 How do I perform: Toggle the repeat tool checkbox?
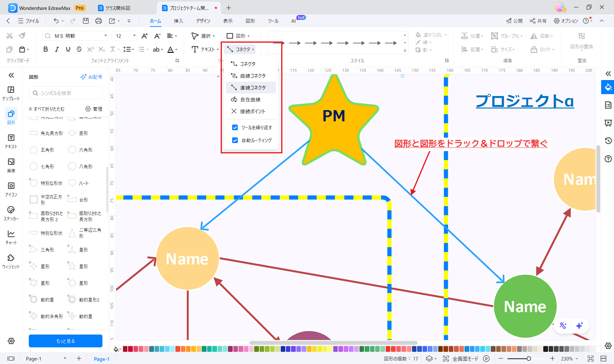pos(235,127)
